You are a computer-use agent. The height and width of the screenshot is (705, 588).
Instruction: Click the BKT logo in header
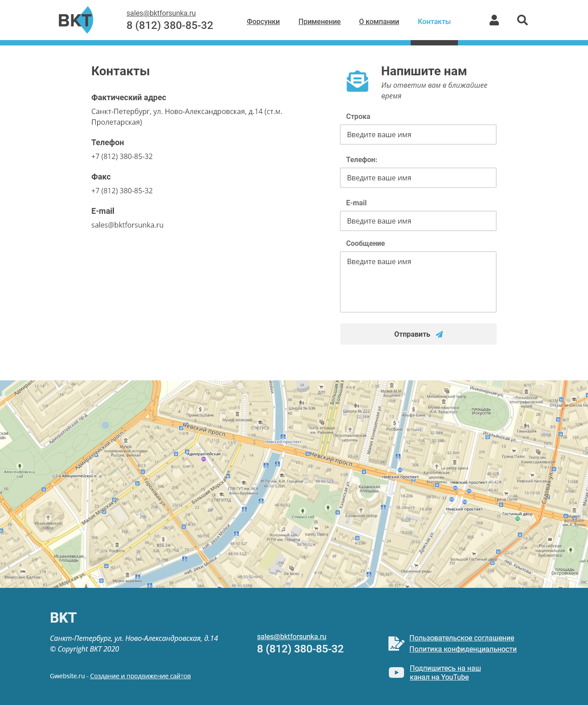76,20
